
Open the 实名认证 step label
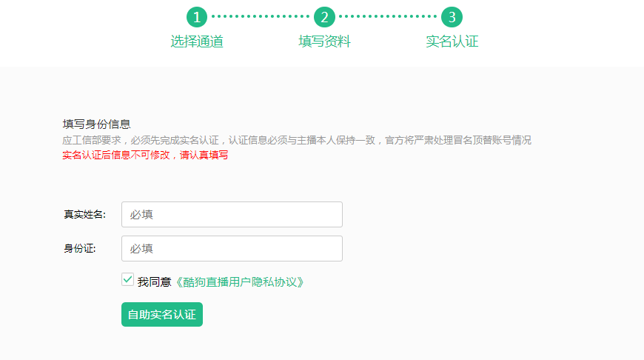[452, 41]
